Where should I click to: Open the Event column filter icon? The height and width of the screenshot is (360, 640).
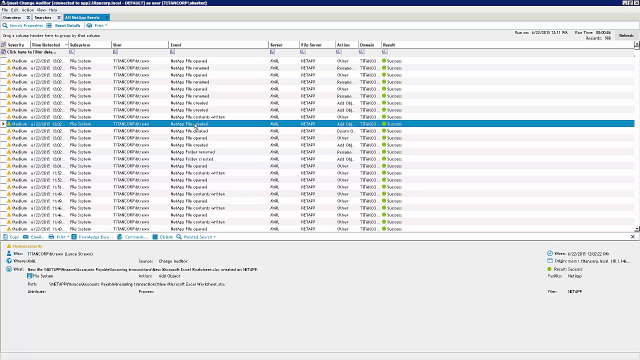(172, 52)
